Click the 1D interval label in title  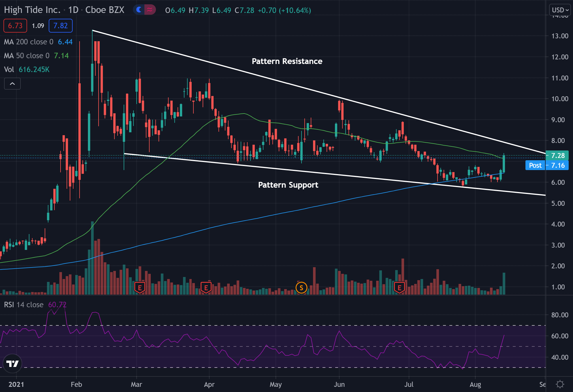click(x=73, y=10)
